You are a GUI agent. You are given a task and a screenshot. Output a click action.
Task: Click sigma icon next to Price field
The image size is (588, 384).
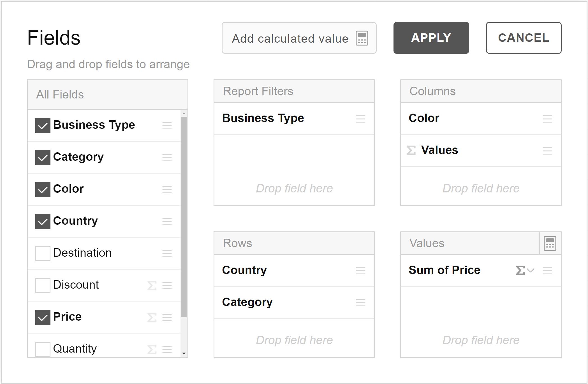(x=152, y=318)
